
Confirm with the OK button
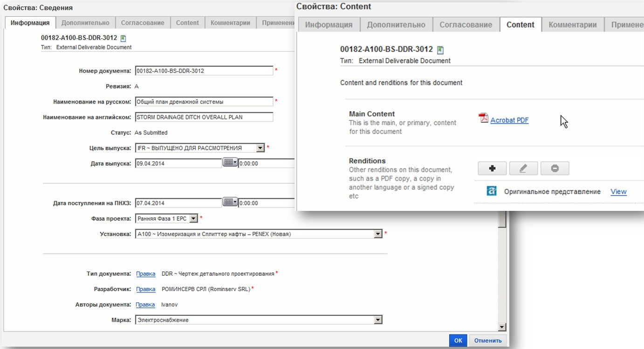click(x=458, y=341)
